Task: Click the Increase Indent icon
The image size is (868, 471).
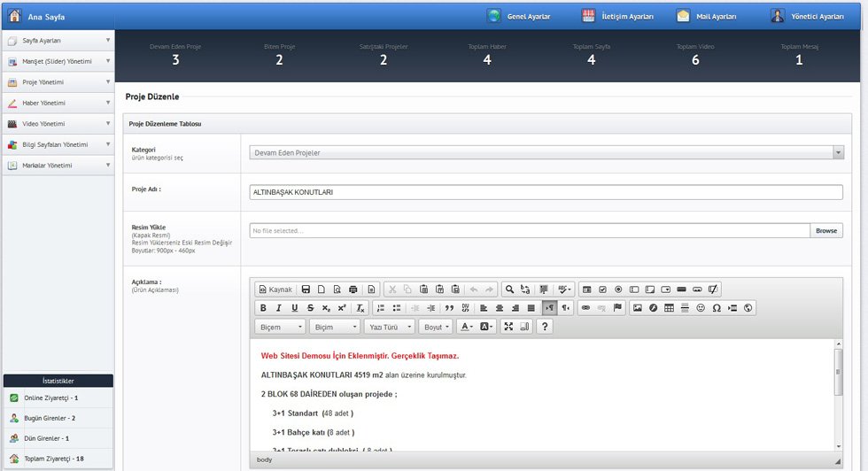Action: coord(430,308)
